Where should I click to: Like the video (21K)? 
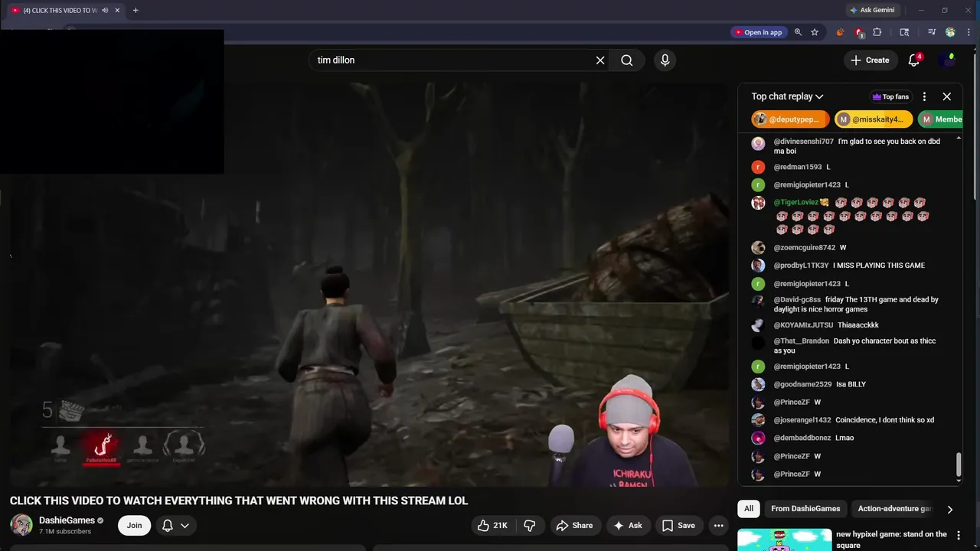pyautogui.click(x=492, y=525)
